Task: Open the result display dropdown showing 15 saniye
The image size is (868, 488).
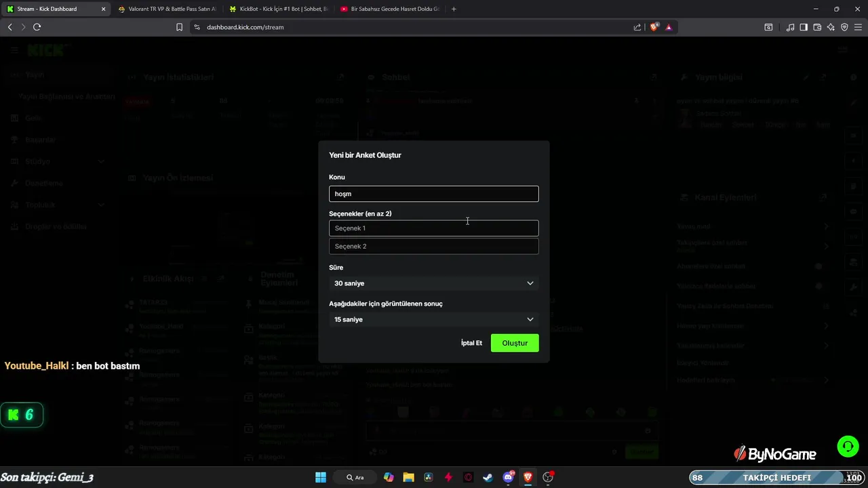Action: (x=434, y=319)
